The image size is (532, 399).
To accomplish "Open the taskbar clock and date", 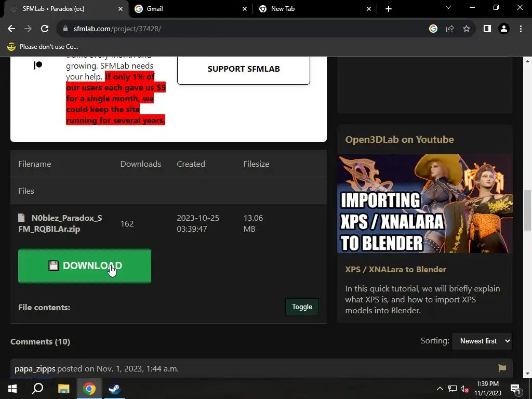I will tap(487, 389).
